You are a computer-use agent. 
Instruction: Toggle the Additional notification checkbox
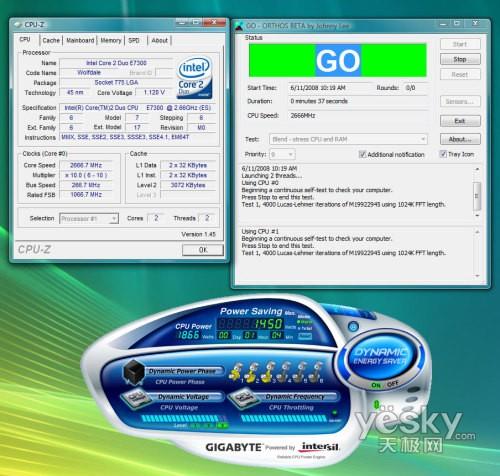362,154
